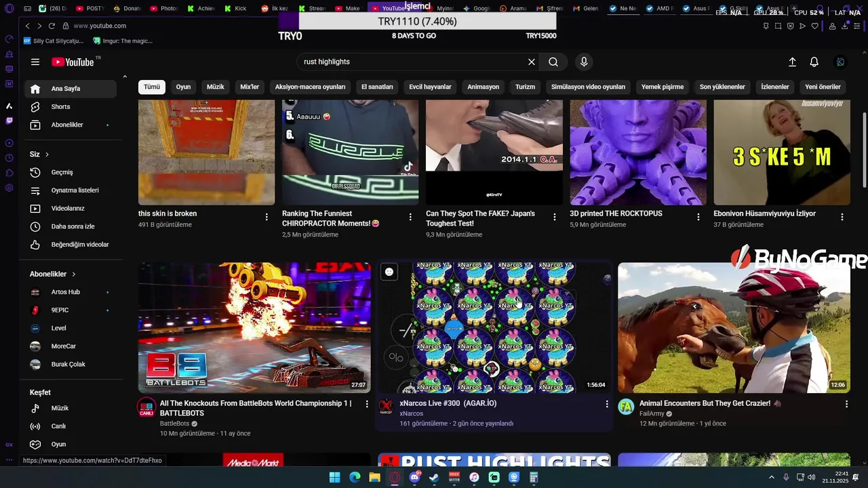Bookmark page with the heart icon
Image resolution: width=868 pixels, height=488 pixels.
(x=814, y=26)
